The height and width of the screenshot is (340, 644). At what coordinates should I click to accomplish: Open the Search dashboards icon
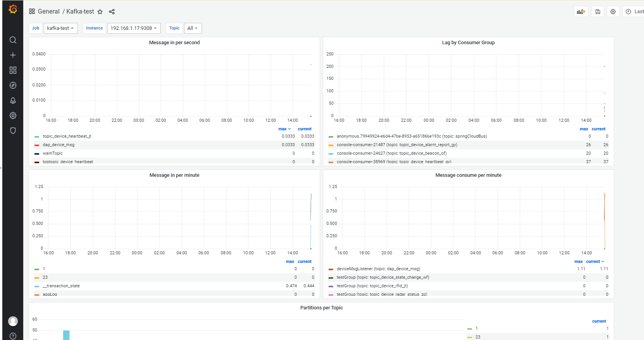tap(13, 40)
